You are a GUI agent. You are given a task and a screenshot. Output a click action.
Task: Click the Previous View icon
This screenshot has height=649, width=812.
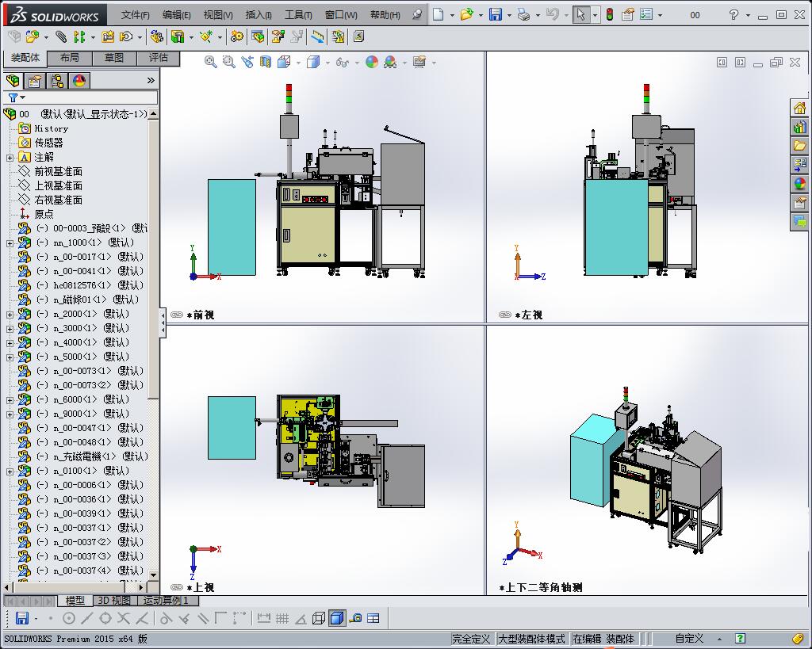click(x=247, y=62)
